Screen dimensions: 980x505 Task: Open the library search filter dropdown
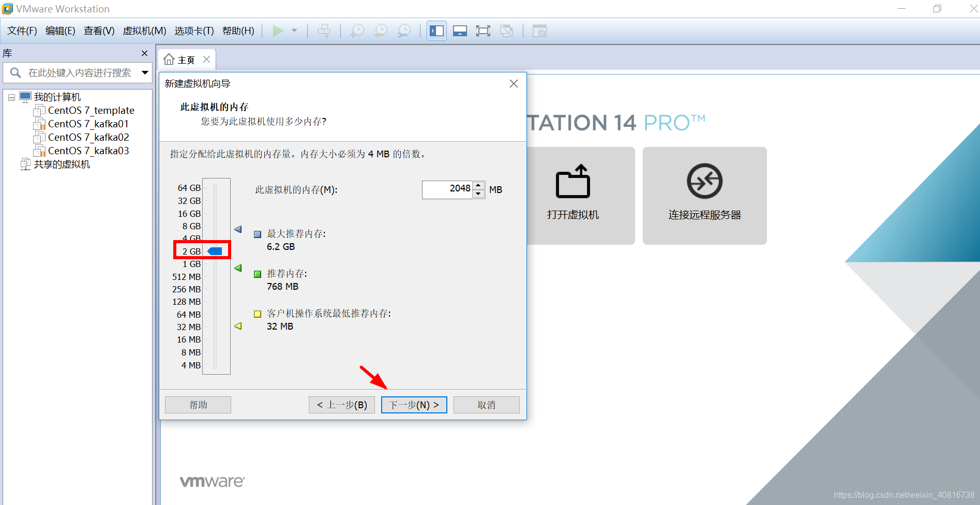click(x=145, y=72)
